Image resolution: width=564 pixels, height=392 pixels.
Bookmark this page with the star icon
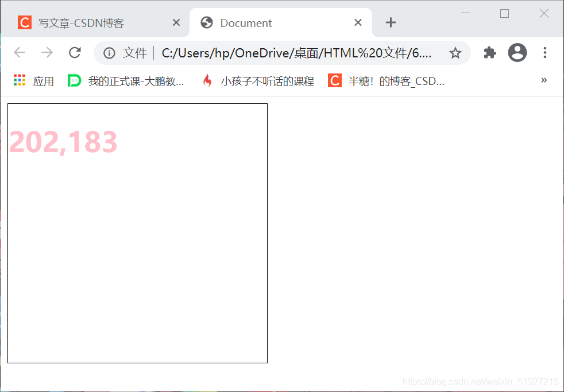pyautogui.click(x=455, y=53)
